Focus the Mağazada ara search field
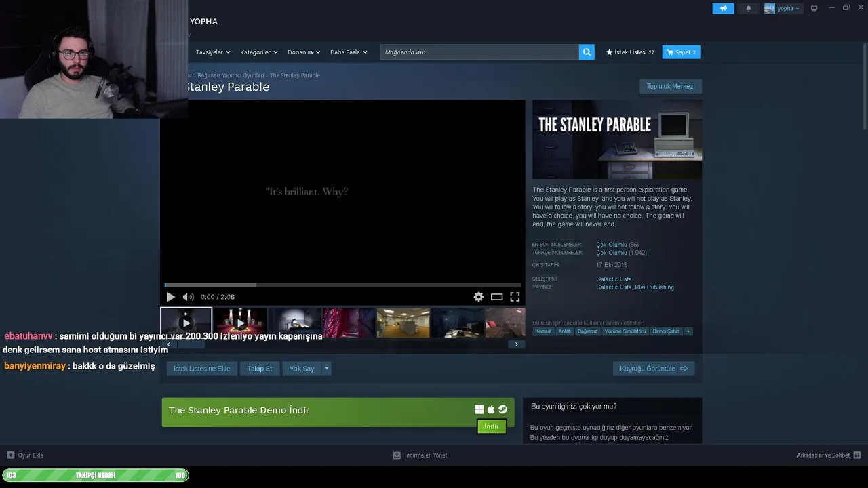The width and height of the screenshot is (868, 488). (479, 52)
